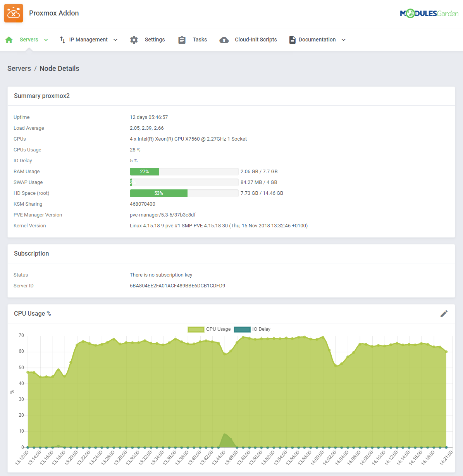Click the Node Details breadcrumb
The width and height of the screenshot is (463, 476).
coord(59,69)
